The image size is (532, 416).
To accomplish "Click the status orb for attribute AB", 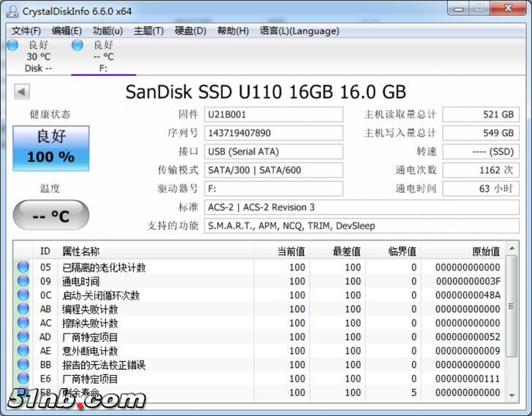I will click(23, 309).
